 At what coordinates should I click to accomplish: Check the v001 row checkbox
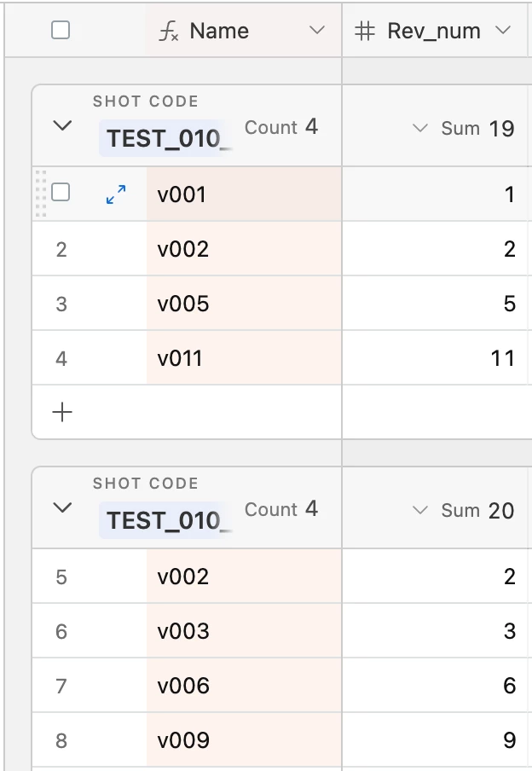[x=61, y=193]
